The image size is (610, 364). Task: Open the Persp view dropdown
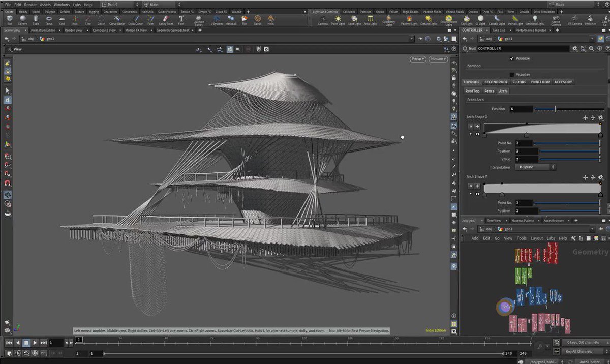416,58
